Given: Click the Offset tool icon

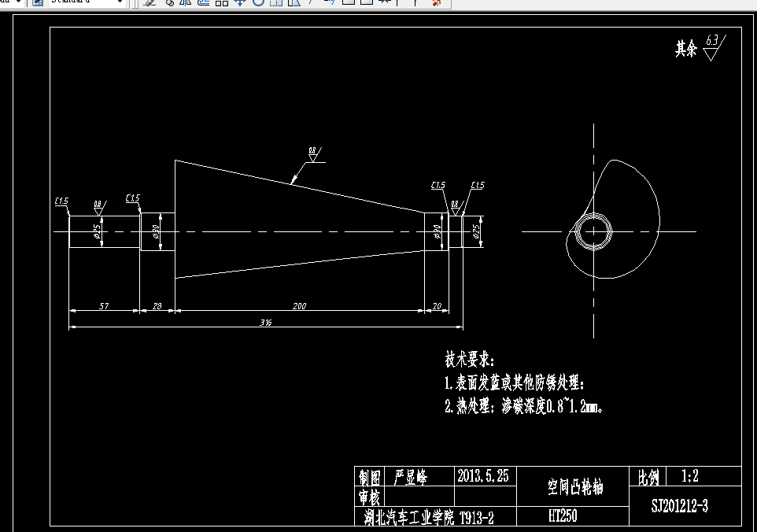Looking at the screenshot, I should tap(203, 2).
